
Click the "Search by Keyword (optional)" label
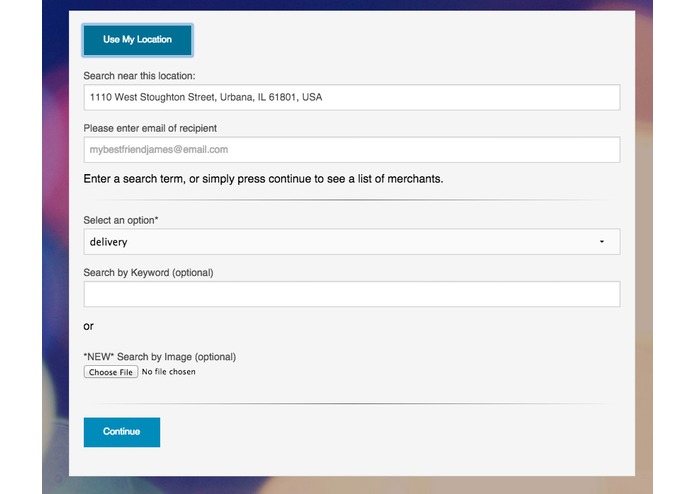[x=148, y=272]
